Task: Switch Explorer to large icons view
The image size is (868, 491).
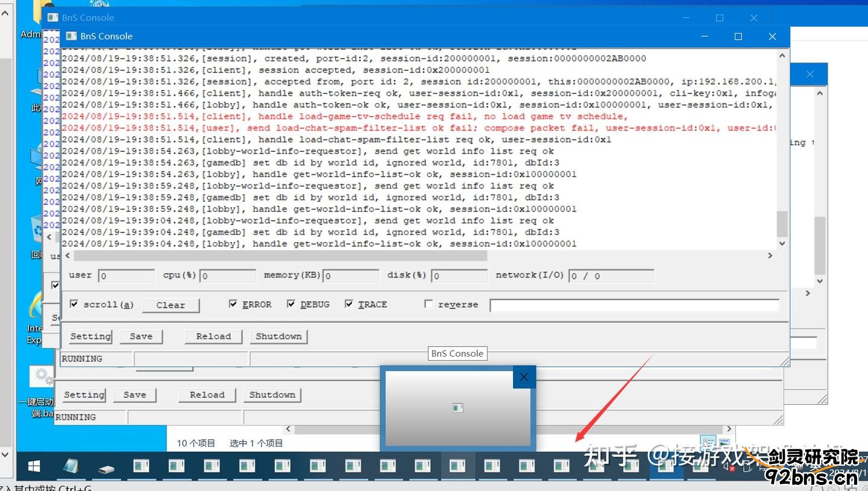Action: coord(724,443)
